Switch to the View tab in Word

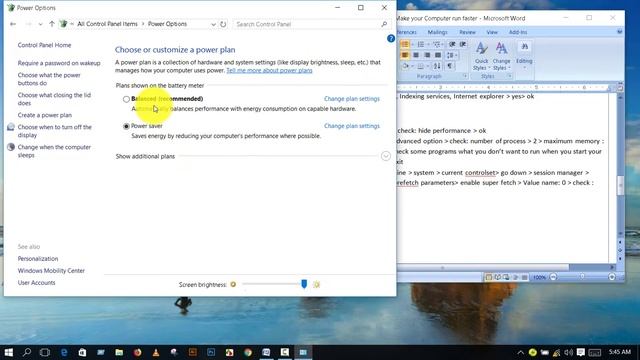[492, 32]
